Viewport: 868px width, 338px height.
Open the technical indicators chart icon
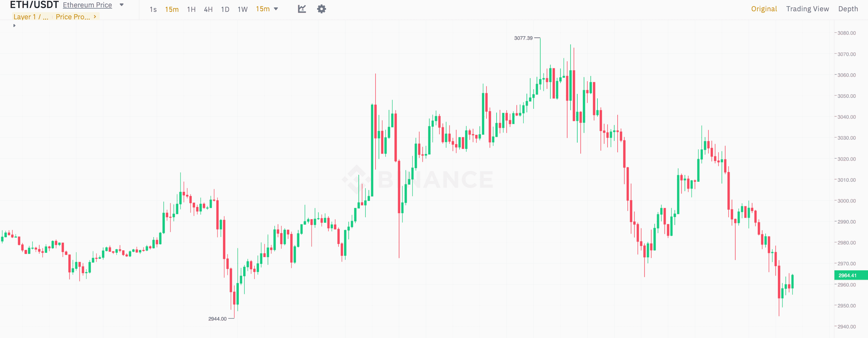pos(302,9)
